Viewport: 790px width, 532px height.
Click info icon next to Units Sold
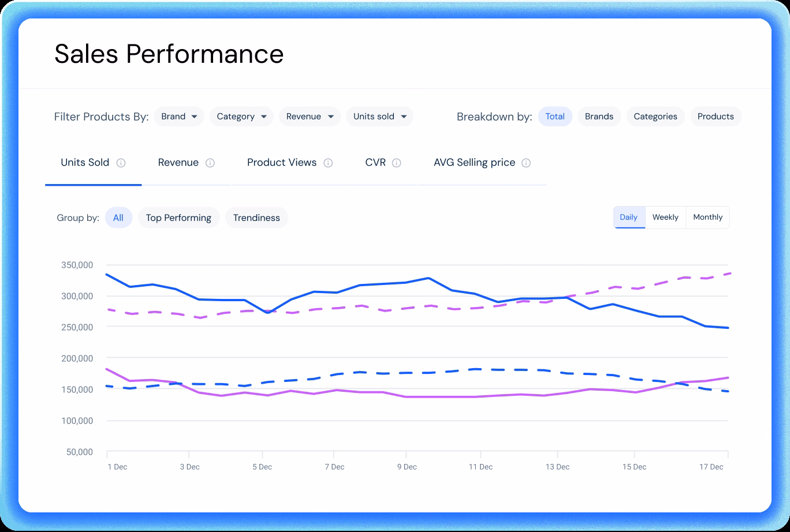(x=121, y=163)
